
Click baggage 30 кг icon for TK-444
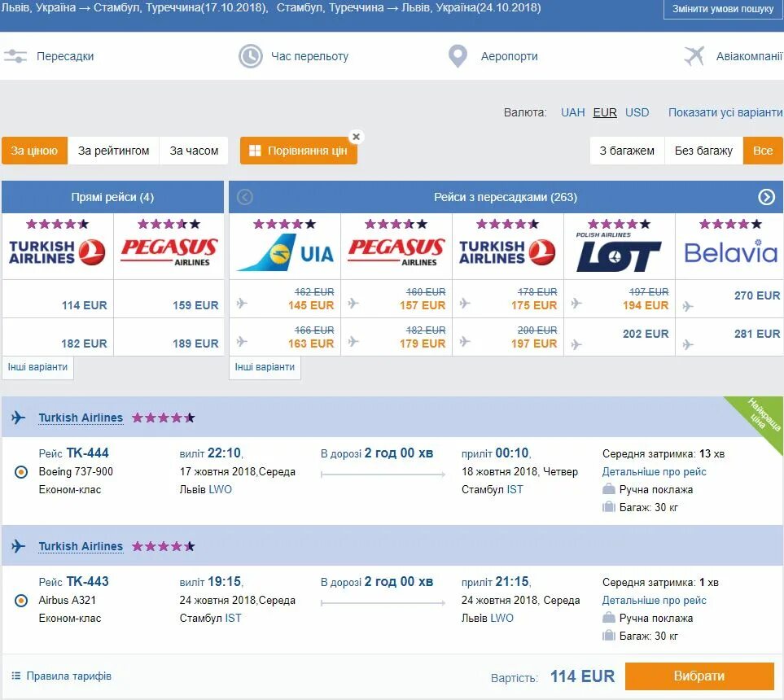[608, 507]
